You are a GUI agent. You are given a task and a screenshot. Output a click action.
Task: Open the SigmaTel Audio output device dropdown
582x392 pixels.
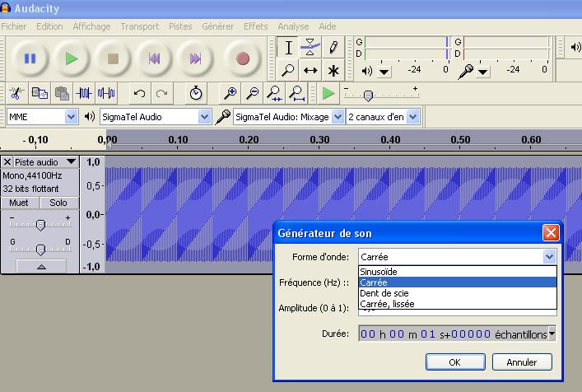[x=204, y=117]
